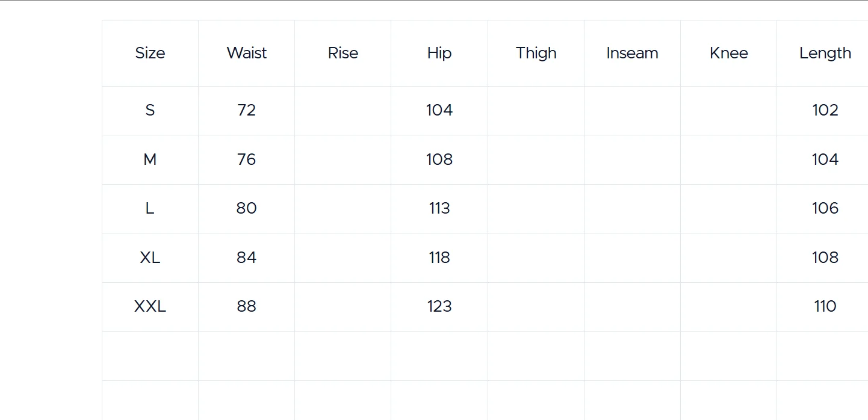868x420 pixels.
Task: Select waist value 88 for size XXL
Action: 247,306
